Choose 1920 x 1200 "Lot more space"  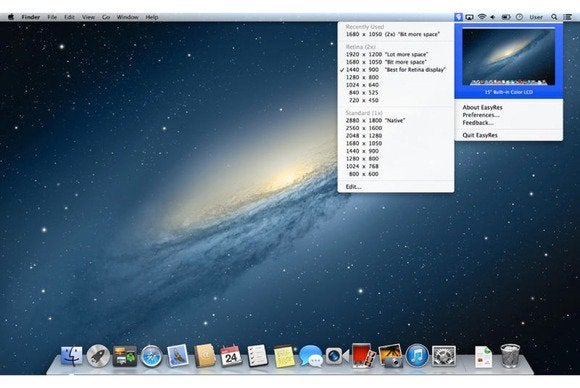pos(395,54)
